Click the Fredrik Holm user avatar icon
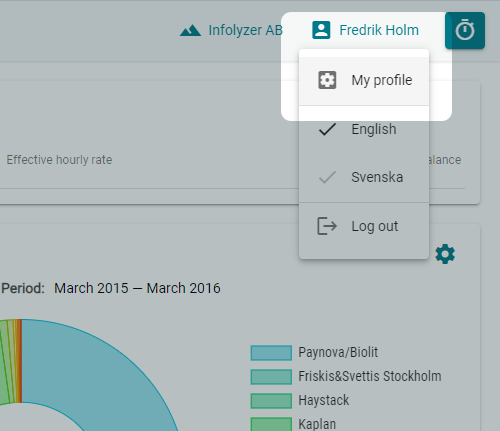 point(321,30)
